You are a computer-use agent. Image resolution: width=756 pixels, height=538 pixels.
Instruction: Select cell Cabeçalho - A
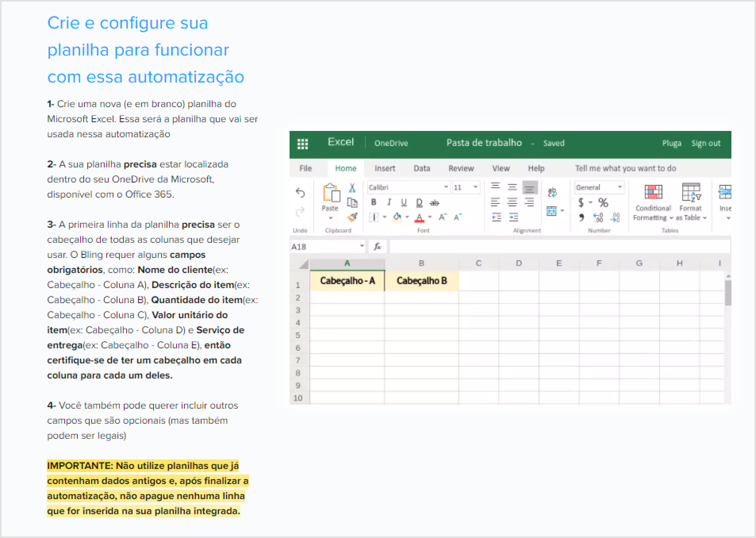click(347, 281)
